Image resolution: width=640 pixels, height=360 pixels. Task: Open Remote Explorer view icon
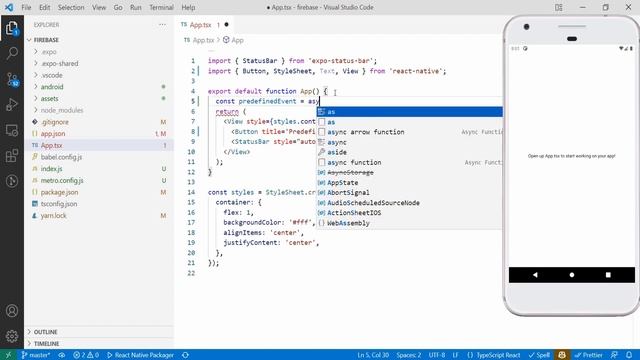[12, 130]
